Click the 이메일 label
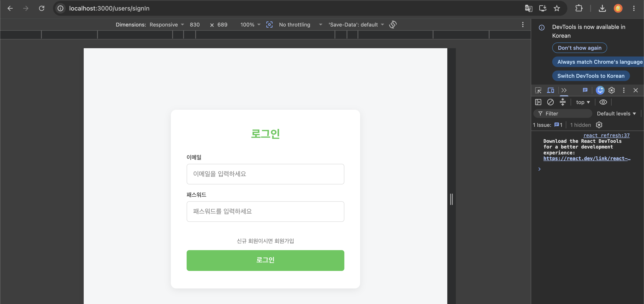 [x=194, y=157]
